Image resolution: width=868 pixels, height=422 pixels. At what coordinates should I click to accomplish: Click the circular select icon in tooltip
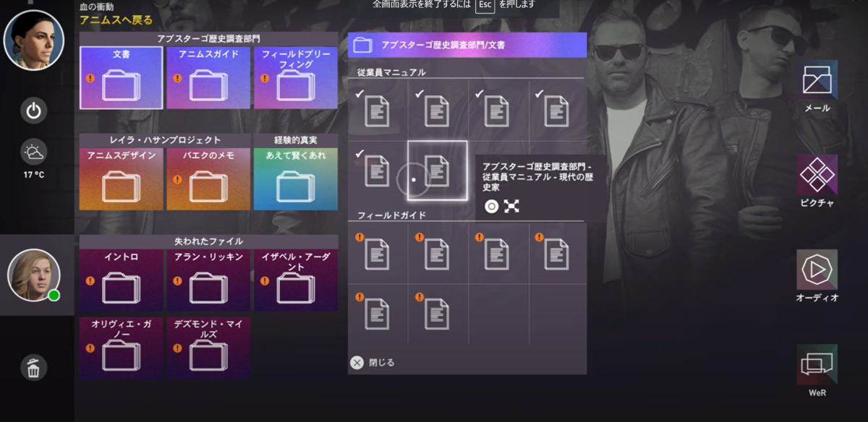491,207
